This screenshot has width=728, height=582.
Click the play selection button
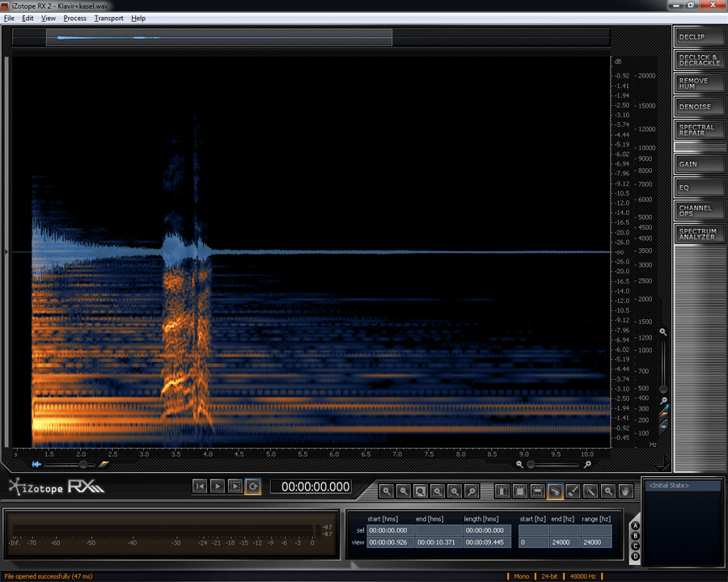(x=235, y=486)
